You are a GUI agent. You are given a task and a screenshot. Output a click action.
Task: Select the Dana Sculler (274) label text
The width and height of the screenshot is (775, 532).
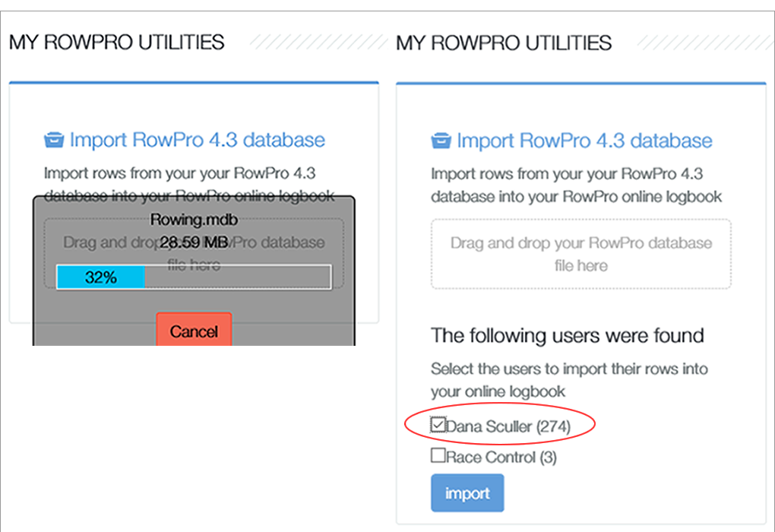[508, 426]
